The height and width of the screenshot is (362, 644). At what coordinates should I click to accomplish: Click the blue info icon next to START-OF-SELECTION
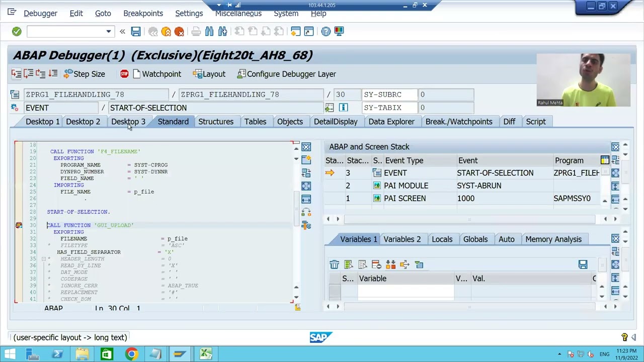tap(343, 108)
